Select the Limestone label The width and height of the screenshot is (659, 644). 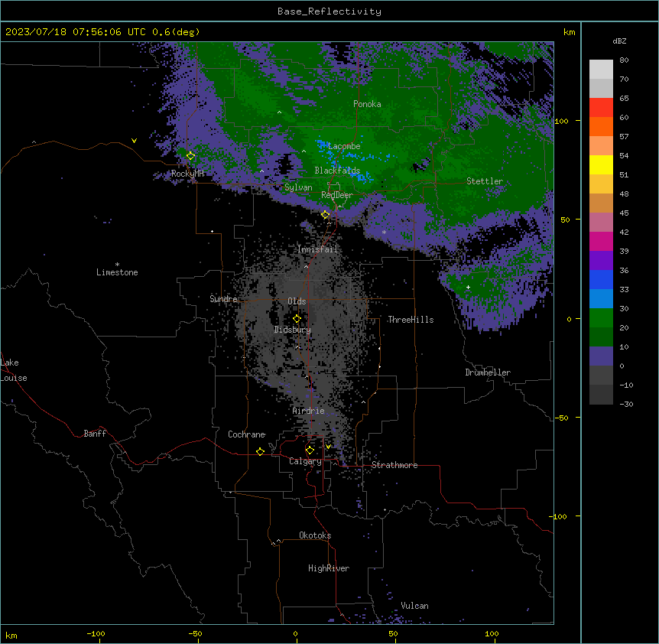click(x=117, y=272)
